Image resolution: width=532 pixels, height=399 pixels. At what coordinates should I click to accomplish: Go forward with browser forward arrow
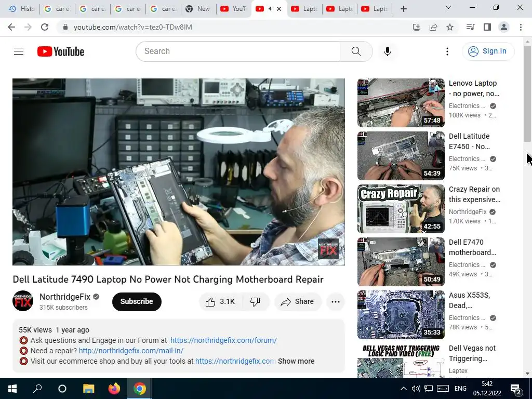tap(28, 27)
